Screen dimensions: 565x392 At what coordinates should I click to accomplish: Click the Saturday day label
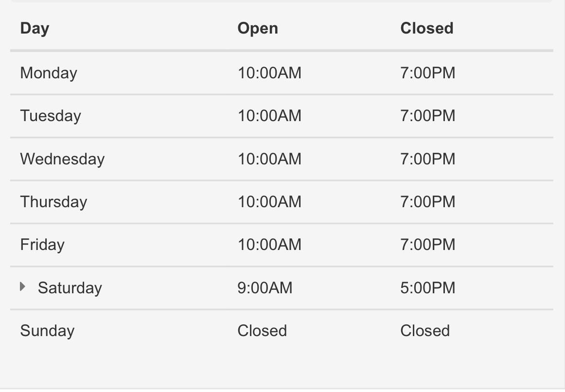click(70, 288)
